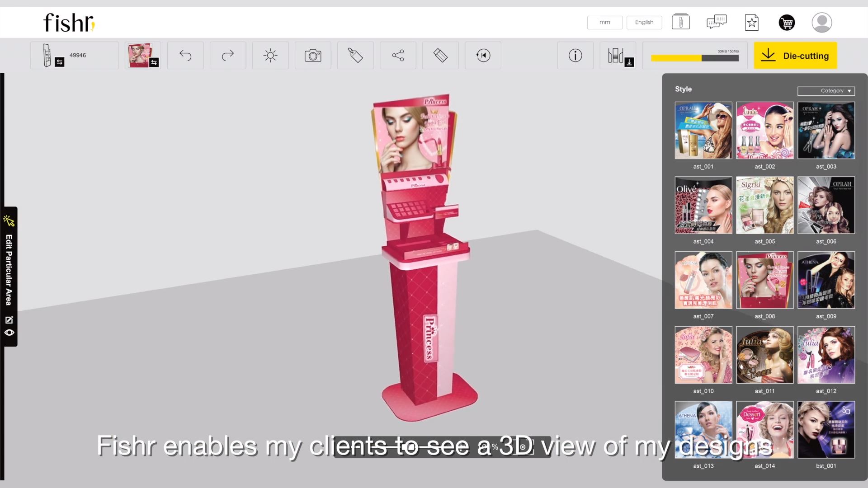
Task: Click the undo arrow button
Action: [185, 56]
